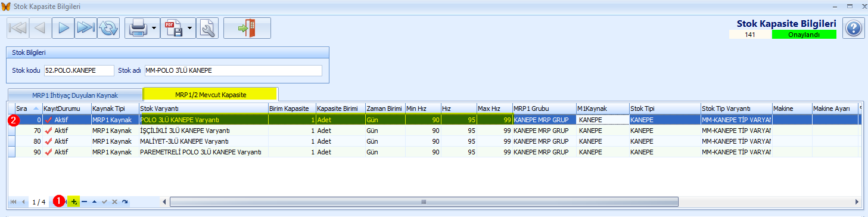Open the print options dropdown arrow
Viewport: 868px width, 217px height.
tap(154, 28)
